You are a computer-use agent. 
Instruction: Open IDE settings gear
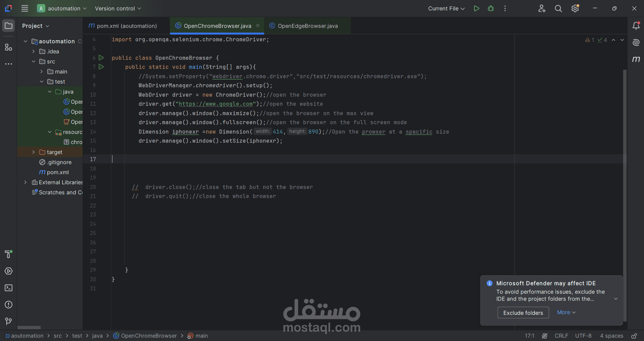(575, 8)
